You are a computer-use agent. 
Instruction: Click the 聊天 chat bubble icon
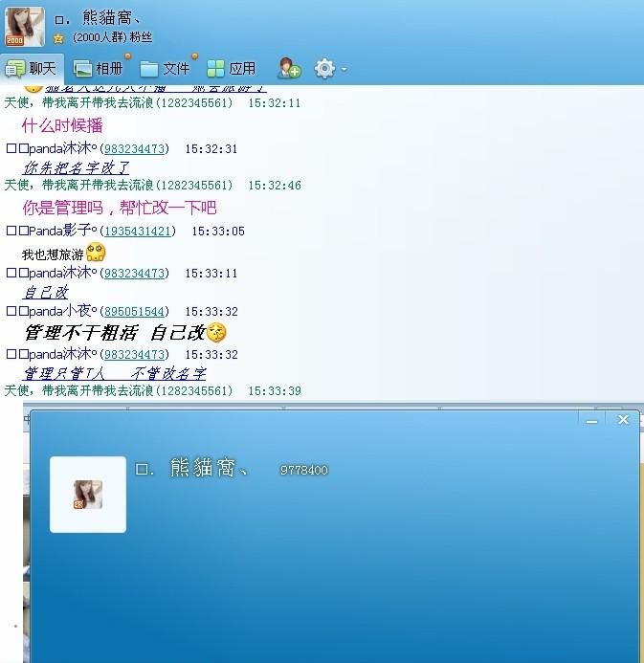click(15, 69)
